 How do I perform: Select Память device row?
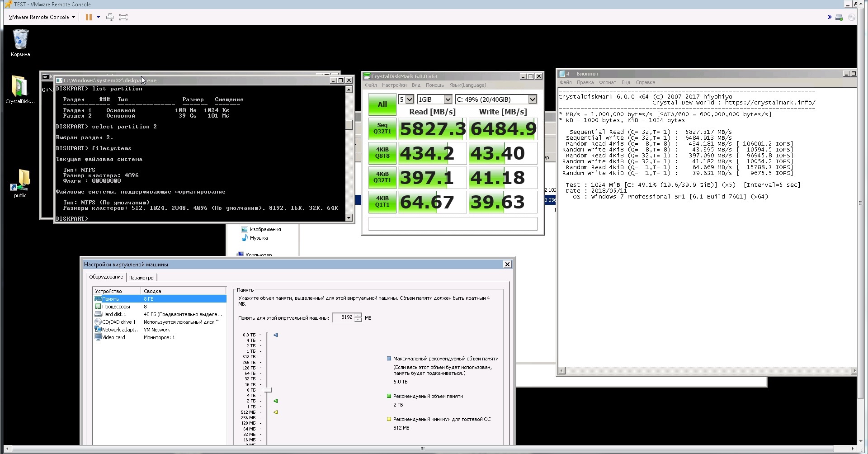(160, 299)
